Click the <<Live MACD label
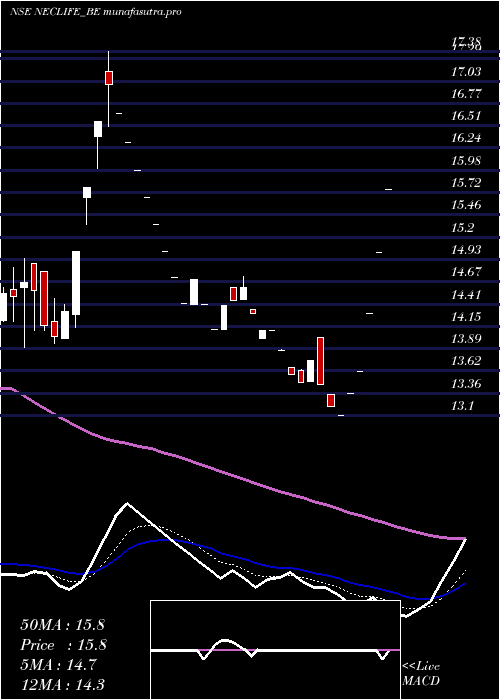Image resolution: width=500 pixels, height=700 pixels. [421, 673]
